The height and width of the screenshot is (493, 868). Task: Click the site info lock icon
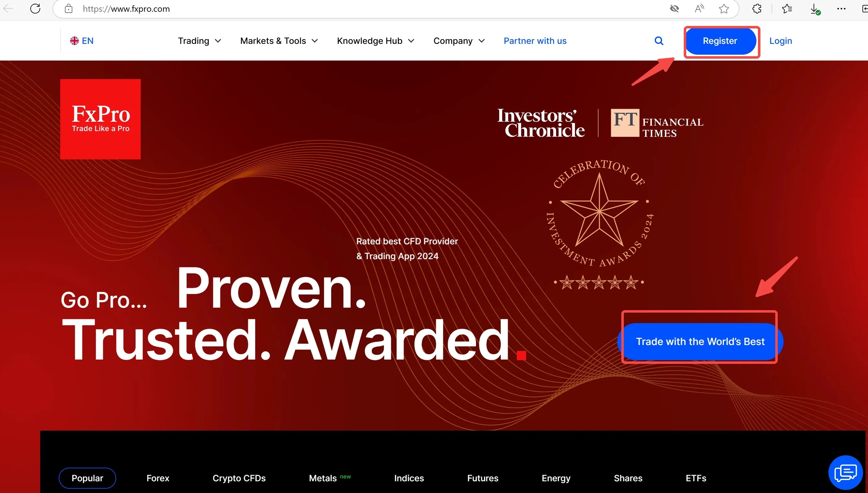click(69, 9)
